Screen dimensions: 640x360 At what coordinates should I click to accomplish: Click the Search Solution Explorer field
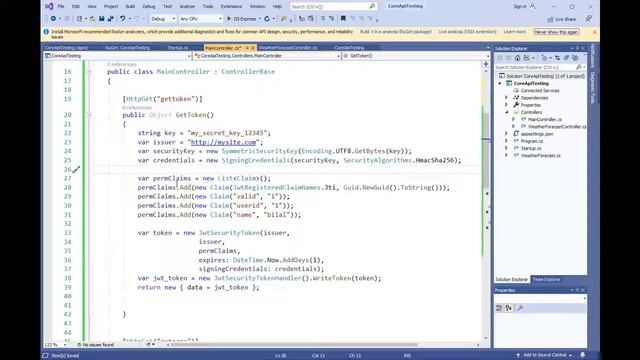coord(540,67)
